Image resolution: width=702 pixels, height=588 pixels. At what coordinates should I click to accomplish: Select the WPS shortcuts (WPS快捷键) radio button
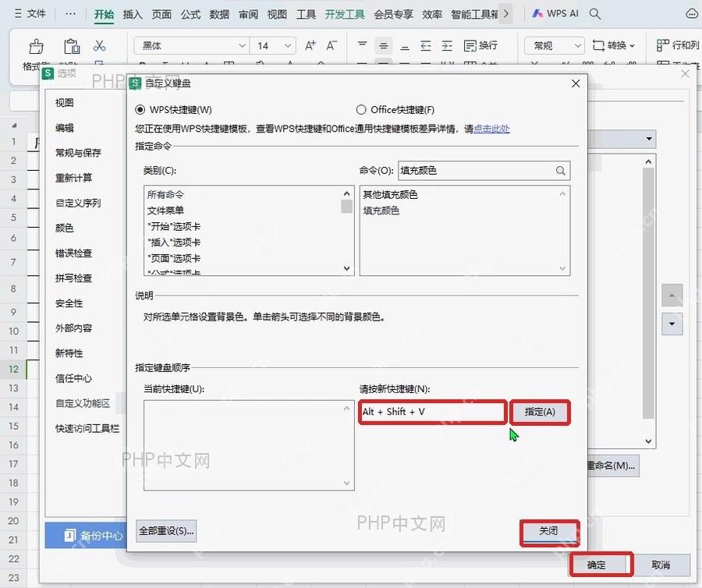coord(140,110)
